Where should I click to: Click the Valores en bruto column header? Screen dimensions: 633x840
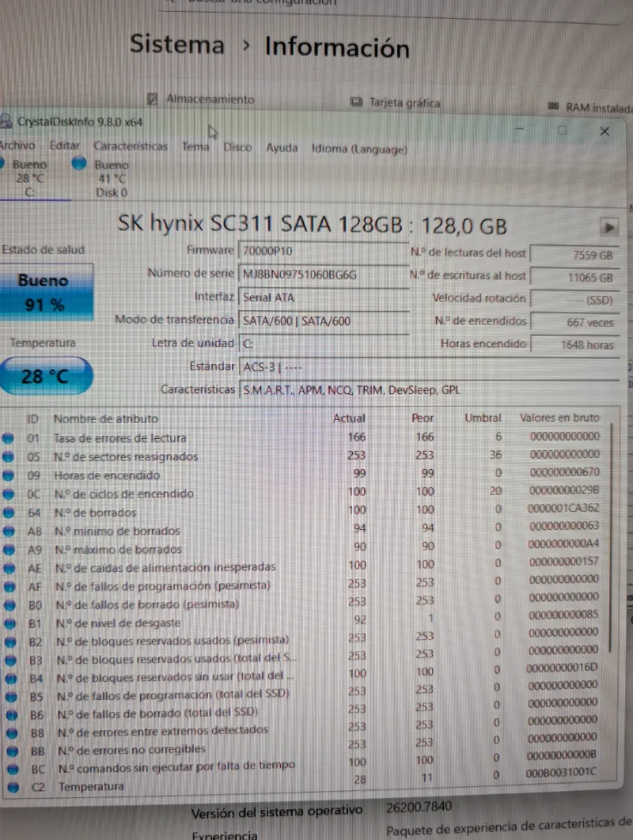pyautogui.click(x=559, y=418)
